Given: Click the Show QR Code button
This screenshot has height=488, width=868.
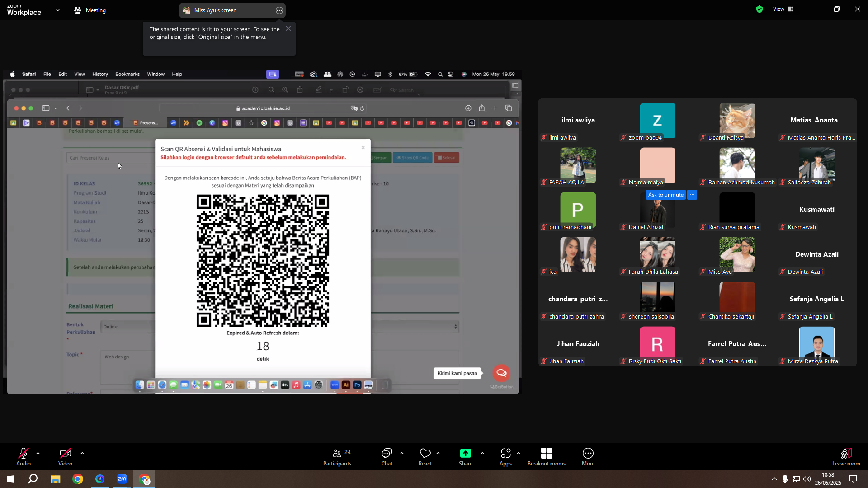Looking at the screenshot, I should [412, 158].
